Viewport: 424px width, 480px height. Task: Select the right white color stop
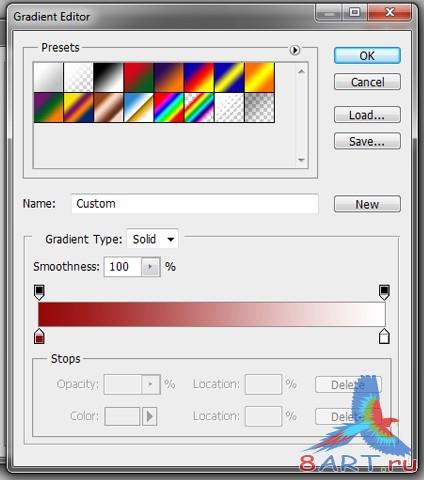point(384,336)
